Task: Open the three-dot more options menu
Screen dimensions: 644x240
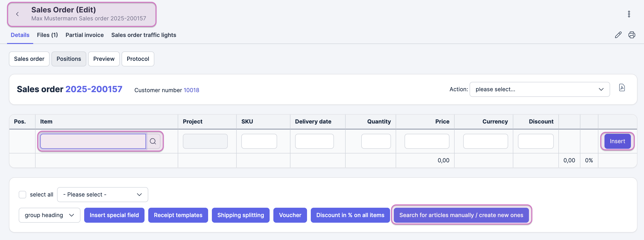Action: click(x=629, y=14)
